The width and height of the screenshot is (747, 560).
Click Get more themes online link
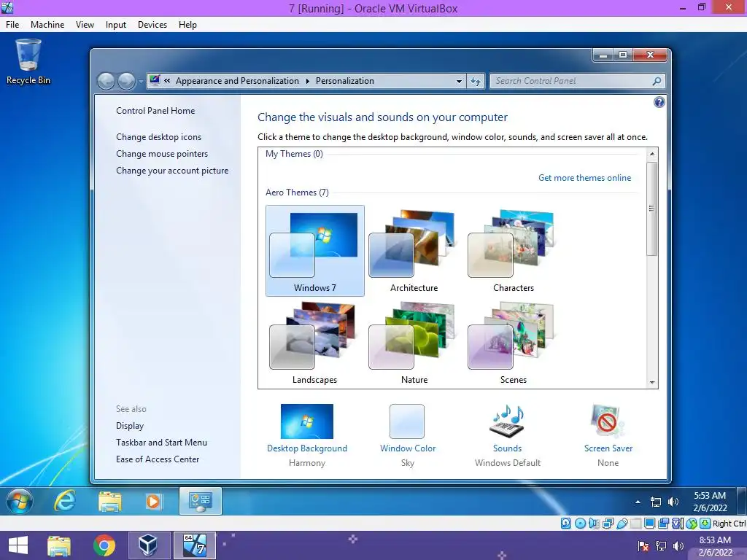tap(584, 178)
